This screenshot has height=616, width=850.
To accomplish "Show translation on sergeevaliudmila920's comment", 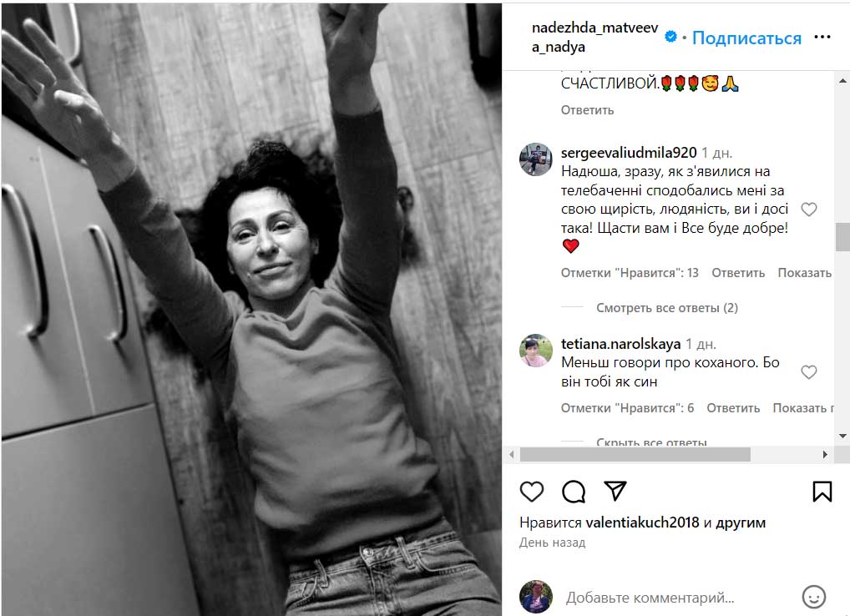I will (804, 272).
